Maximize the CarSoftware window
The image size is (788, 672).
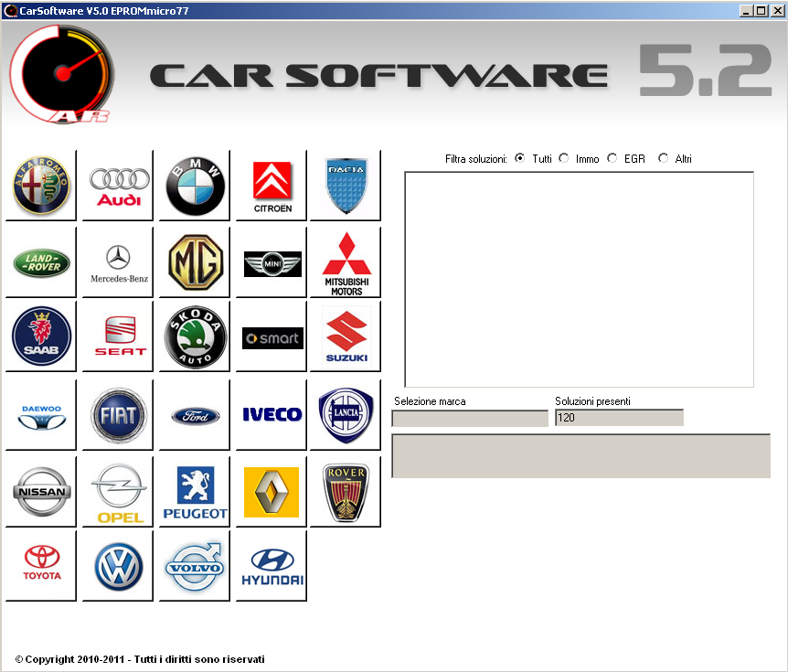(x=761, y=11)
